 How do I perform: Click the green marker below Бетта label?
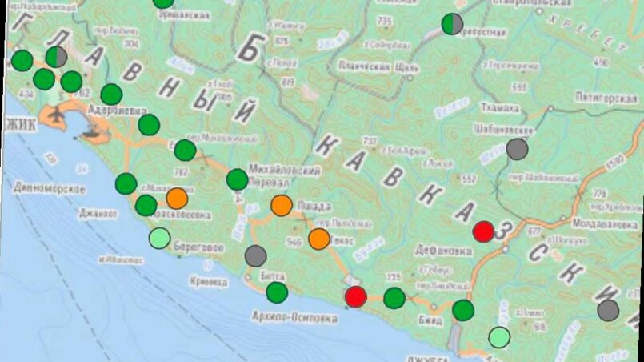277,292
